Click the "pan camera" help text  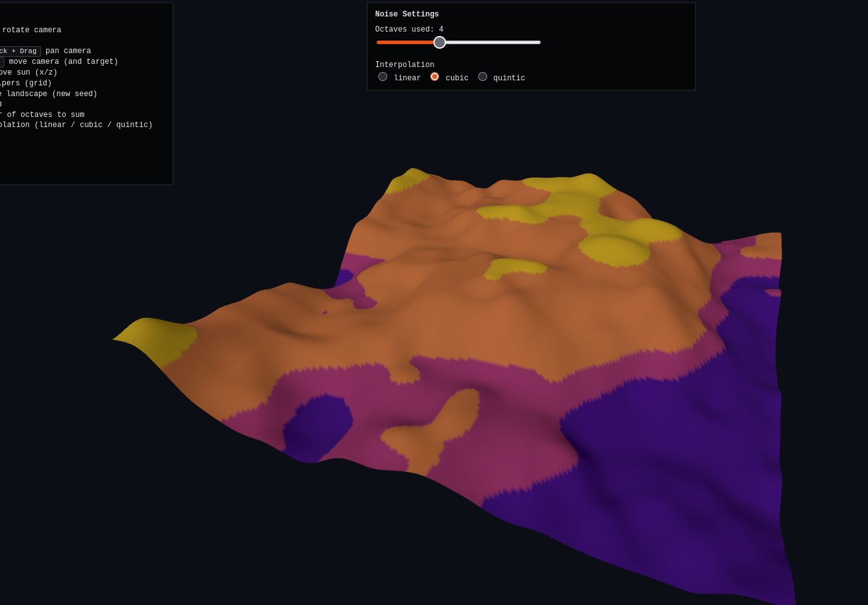pyautogui.click(x=68, y=51)
